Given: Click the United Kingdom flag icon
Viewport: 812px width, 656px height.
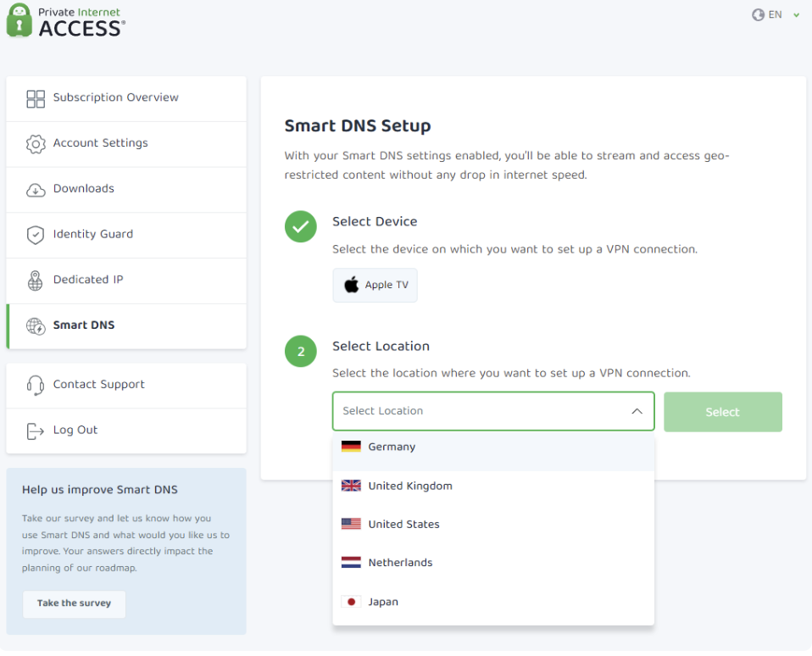Looking at the screenshot, I should coord(351,486).
